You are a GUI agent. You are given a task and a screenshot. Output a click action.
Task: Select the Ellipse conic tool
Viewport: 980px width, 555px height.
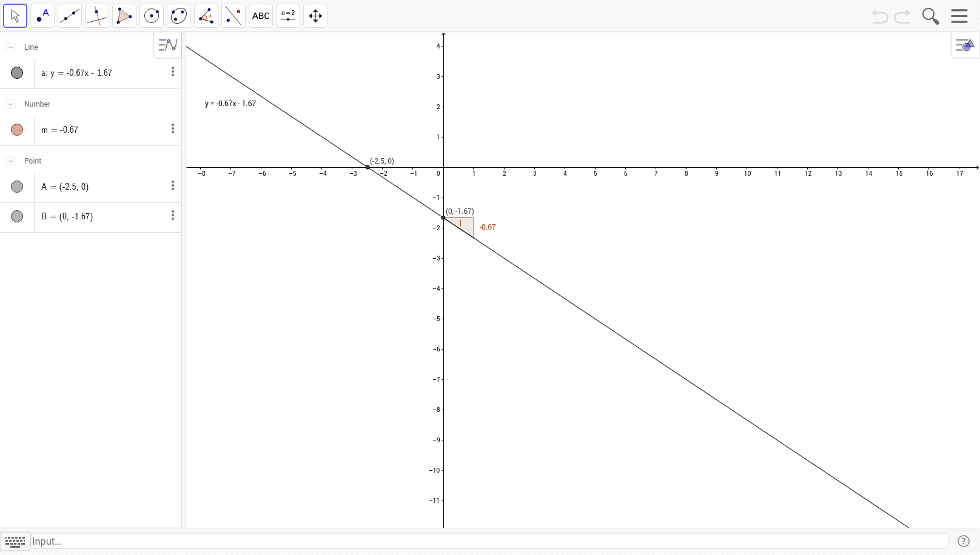[x=179, y=16]
